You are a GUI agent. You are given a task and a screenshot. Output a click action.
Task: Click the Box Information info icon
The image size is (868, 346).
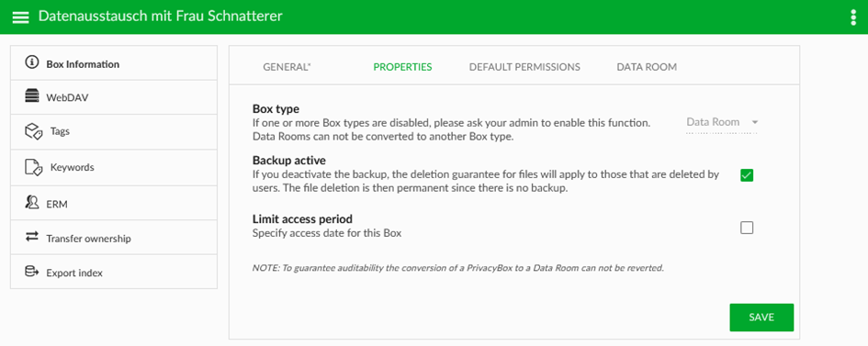pos(32,61)
